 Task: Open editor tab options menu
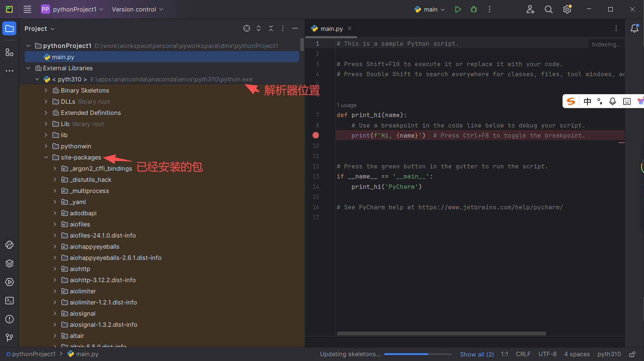pyautogui.click(x=616, y=28)
